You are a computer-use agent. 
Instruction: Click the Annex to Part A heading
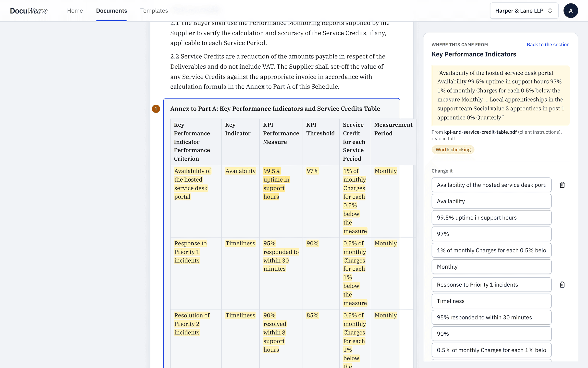275,109
